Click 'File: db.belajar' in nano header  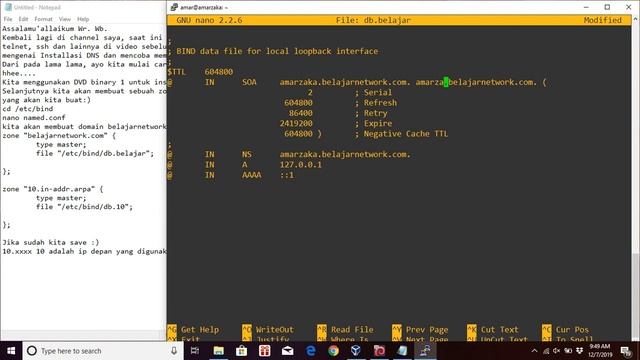[x=373, y=20]
